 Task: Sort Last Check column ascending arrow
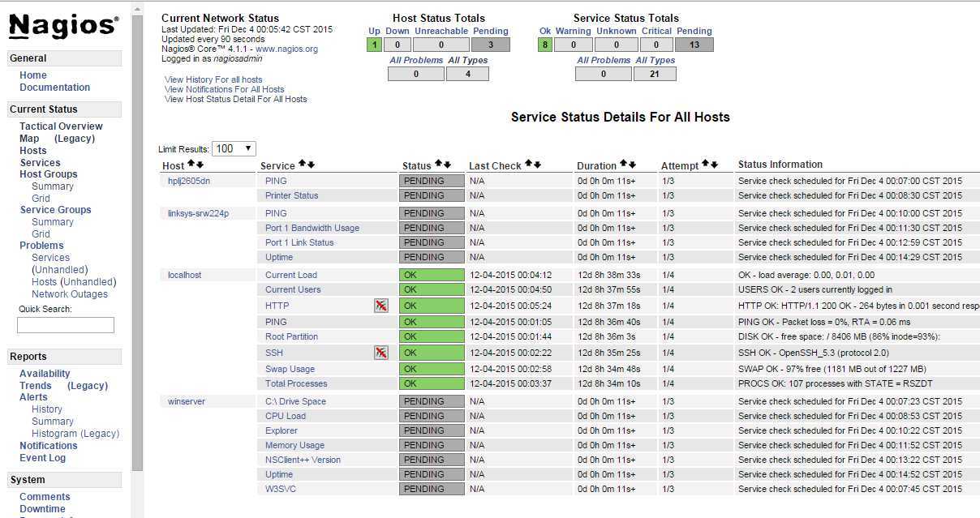click(529, 165)
